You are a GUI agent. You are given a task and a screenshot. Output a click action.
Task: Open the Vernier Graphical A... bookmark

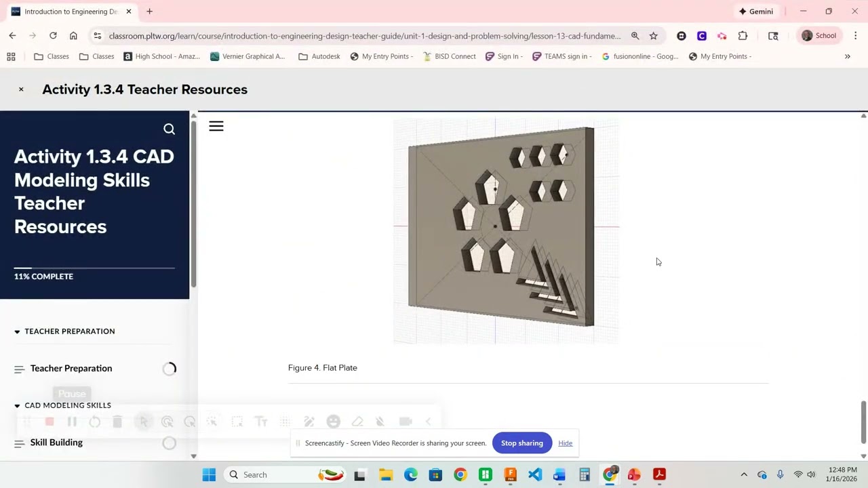click(x=248, y=56)
